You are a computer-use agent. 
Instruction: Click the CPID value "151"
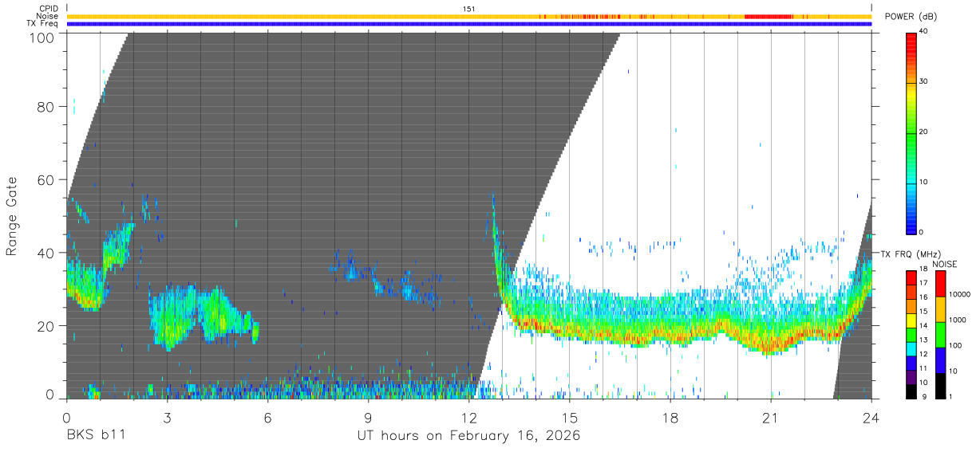(469, 9)
